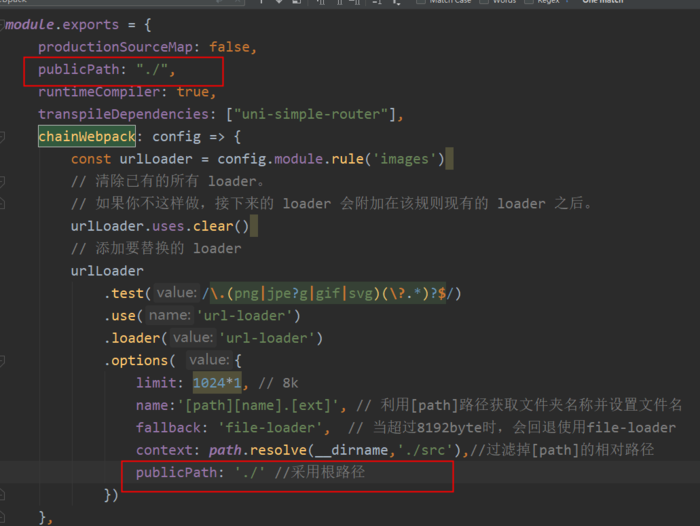
Task: Click the standalone urlLoader line before .test
Action: click(107, 271)
